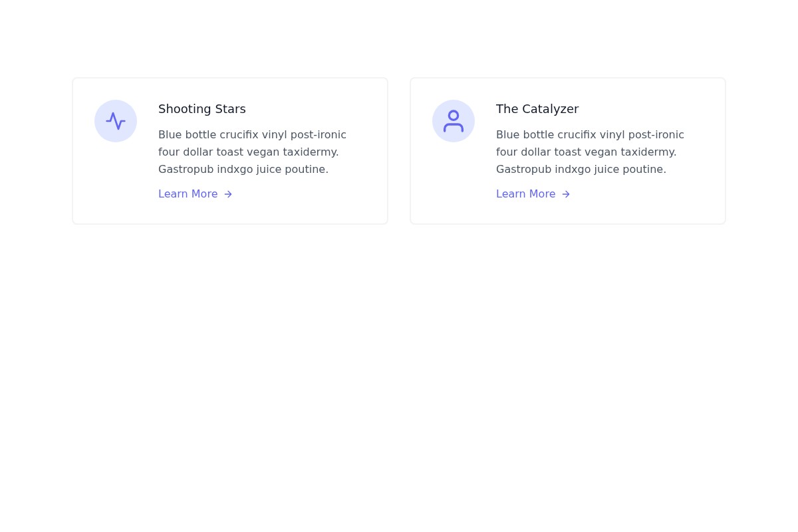Open Learn More under Shooting Stars
798x532 pixels.
coord(188,194)
